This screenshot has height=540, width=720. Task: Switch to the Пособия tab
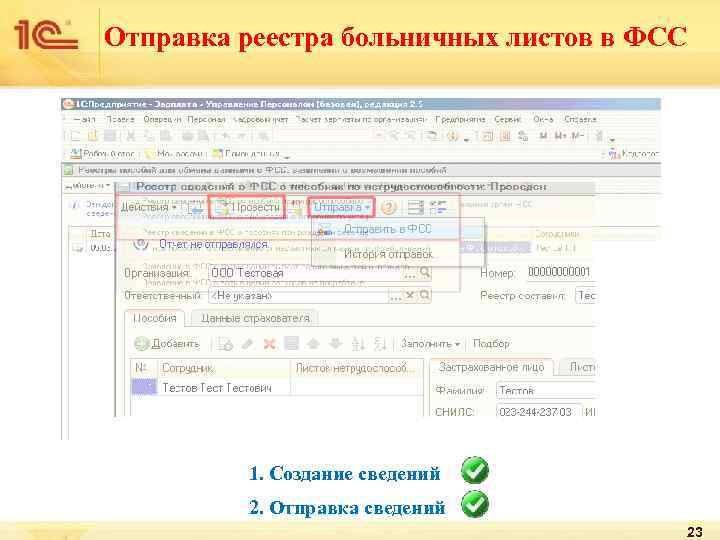point(154,318)
